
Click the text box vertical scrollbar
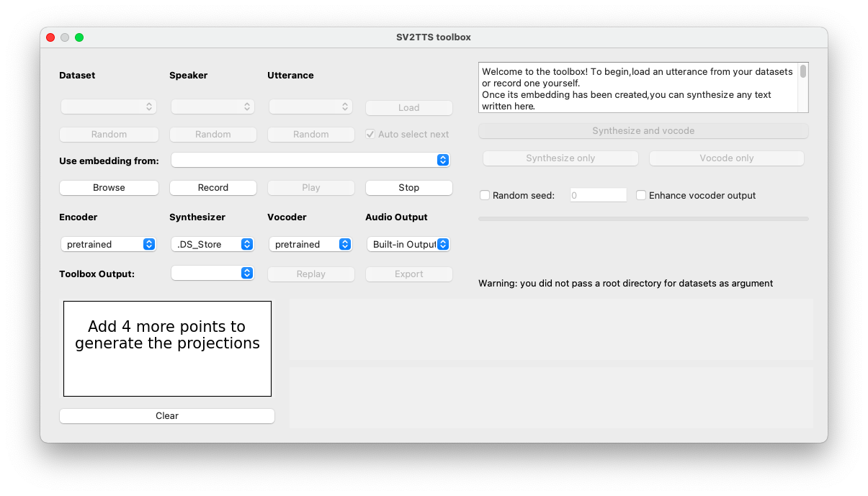pyautogui.click(x=803, y=87)
